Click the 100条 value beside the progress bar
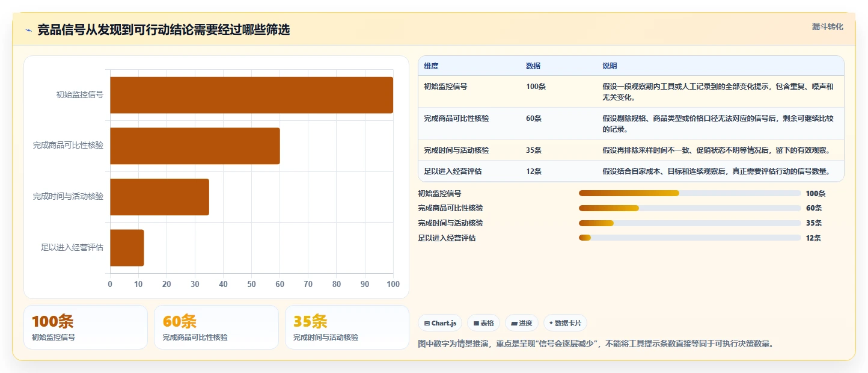Screen dimensions: 868x373 pyautogui.click(x=816, y=194)
